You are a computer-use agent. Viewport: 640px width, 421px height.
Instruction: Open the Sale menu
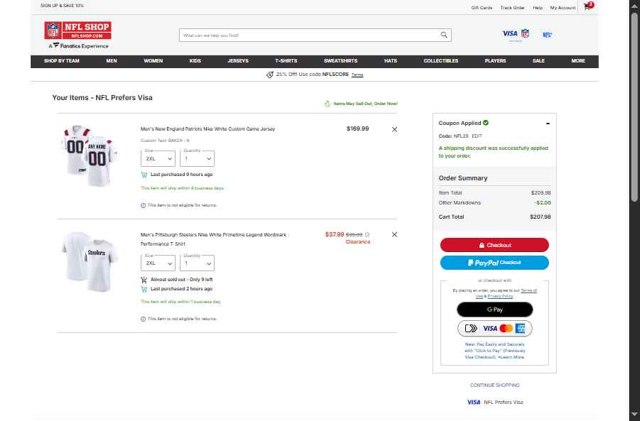pos(538,61)
